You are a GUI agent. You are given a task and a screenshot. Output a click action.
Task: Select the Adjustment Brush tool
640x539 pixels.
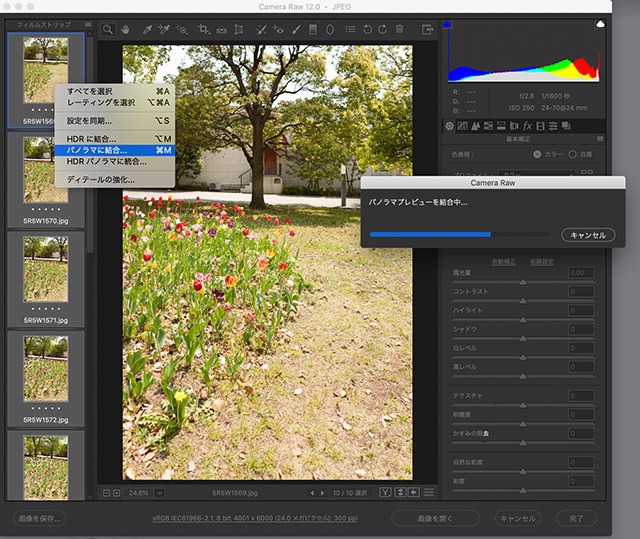click(296, 29)
